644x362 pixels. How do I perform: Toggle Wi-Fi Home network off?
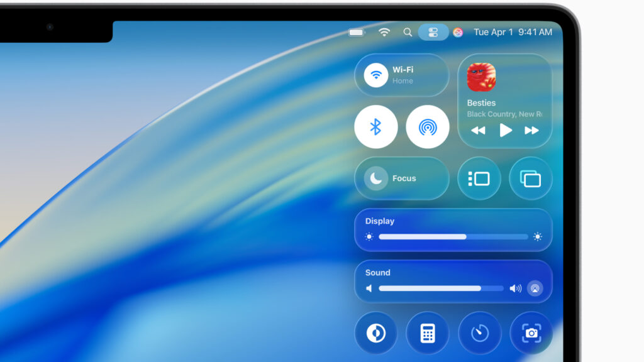(376, 75)
